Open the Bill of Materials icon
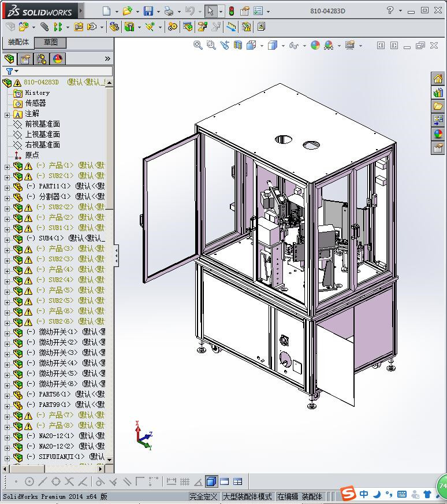Image resolution: width=447 pixels, height=504 pixels. click(188, 27)
